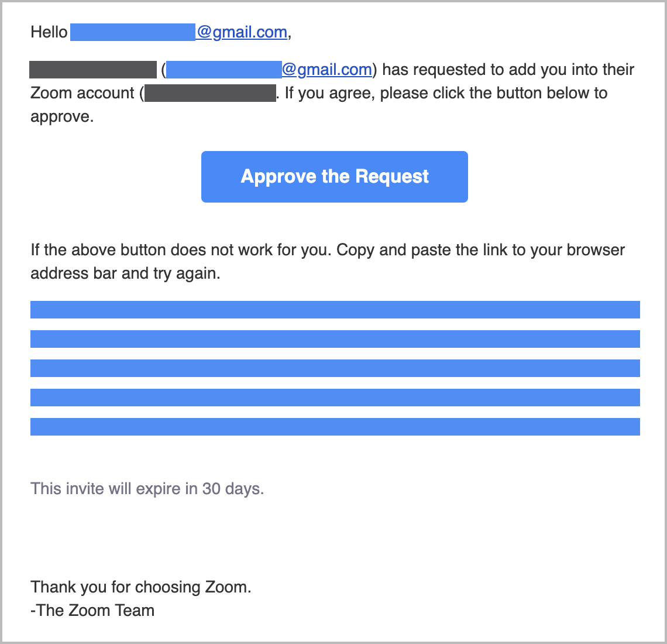667x644 pixels.
Task: Click the recipient's redacted email username block
Action: pyautogui.click(x=132, y=32)
